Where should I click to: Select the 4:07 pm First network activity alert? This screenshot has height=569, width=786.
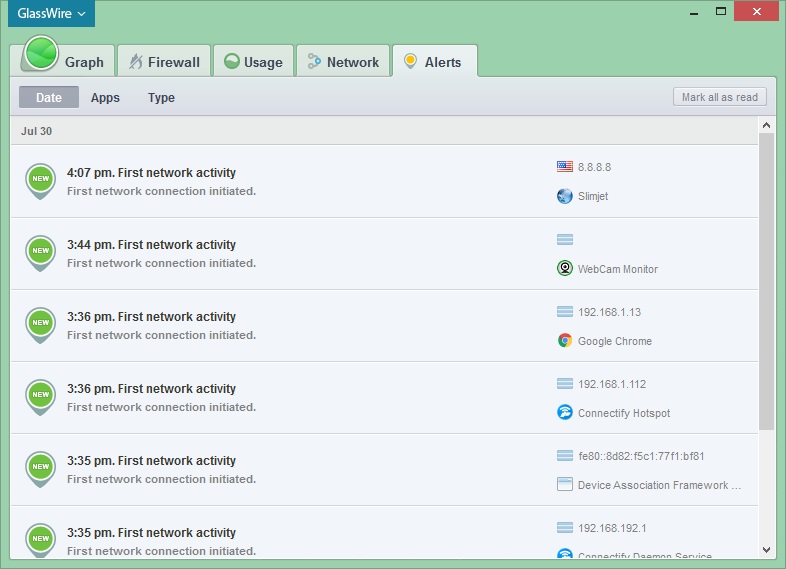click(384, 181)
